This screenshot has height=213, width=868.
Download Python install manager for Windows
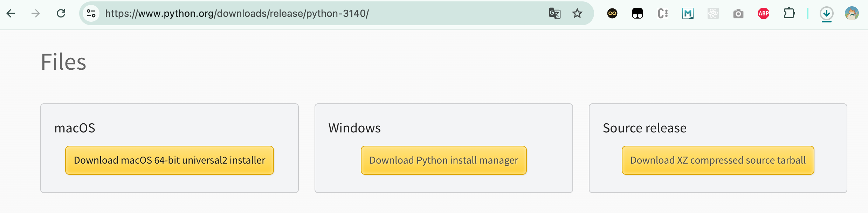pyautogui.click(x=443, y=160)
